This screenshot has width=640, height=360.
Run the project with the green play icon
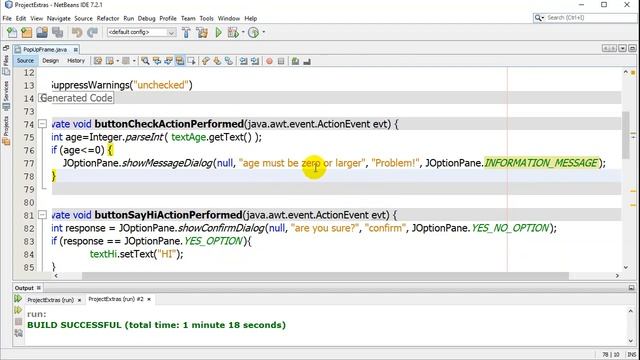[218, 32]
